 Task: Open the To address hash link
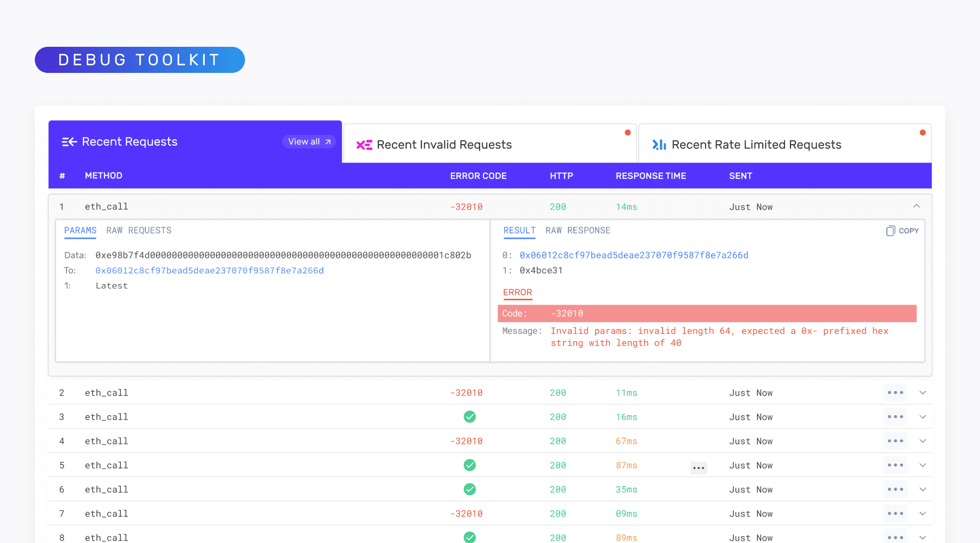click(x=210, y=270)
